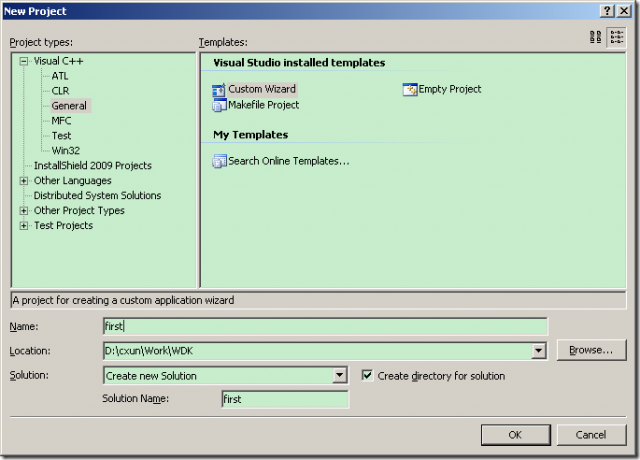Toggle Create directory for solution checkbox
Viewport: 640px width, 460px height.
(367, 376)
